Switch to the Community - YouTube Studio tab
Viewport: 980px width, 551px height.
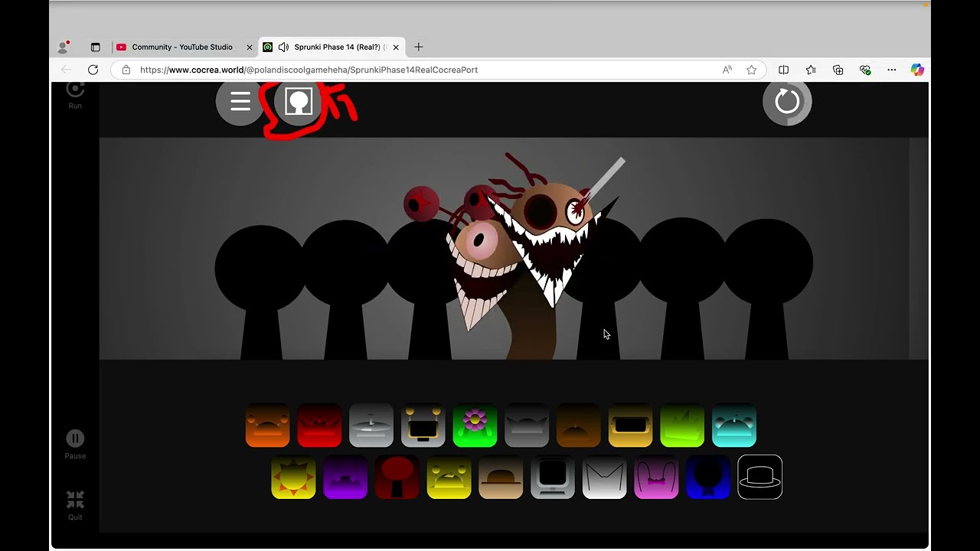[181, 47]
